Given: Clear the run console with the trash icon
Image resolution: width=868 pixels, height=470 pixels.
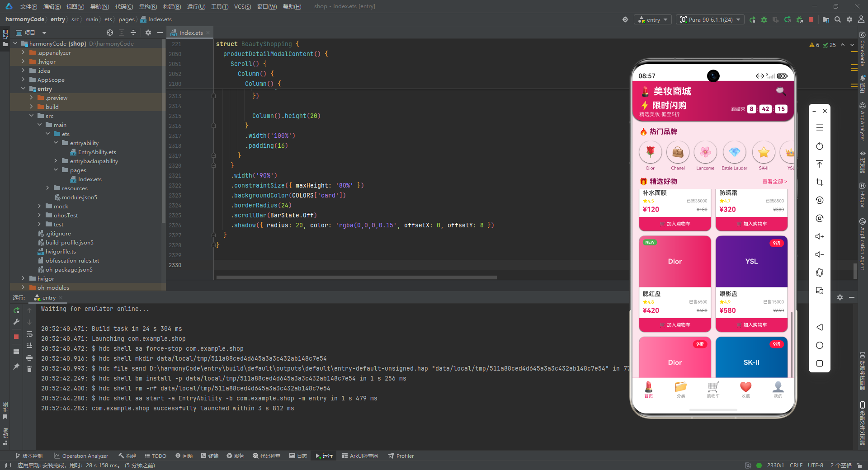Looking at the screenshot, I should click(x=29, y=369).
